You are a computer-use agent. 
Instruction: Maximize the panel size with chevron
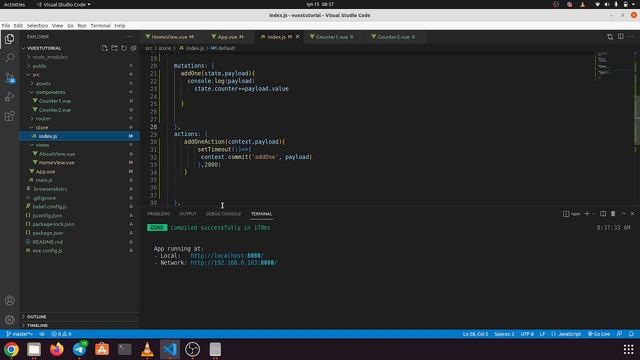[x=623, y=213]
